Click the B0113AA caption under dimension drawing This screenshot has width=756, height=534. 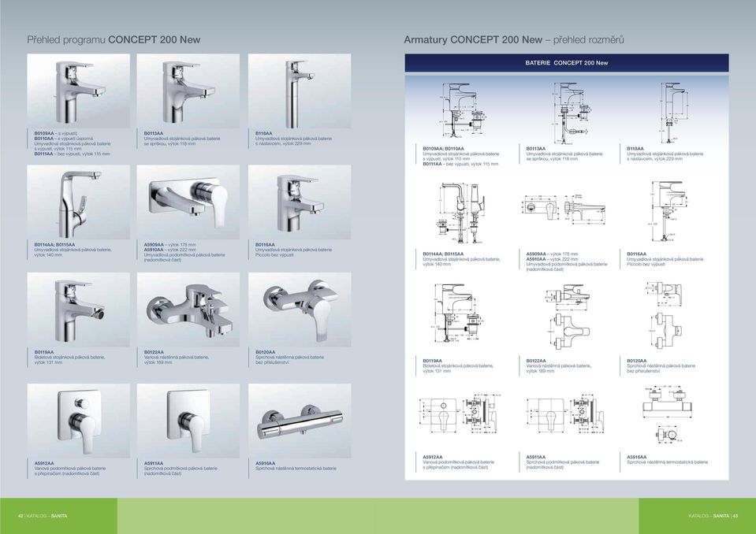564,154
